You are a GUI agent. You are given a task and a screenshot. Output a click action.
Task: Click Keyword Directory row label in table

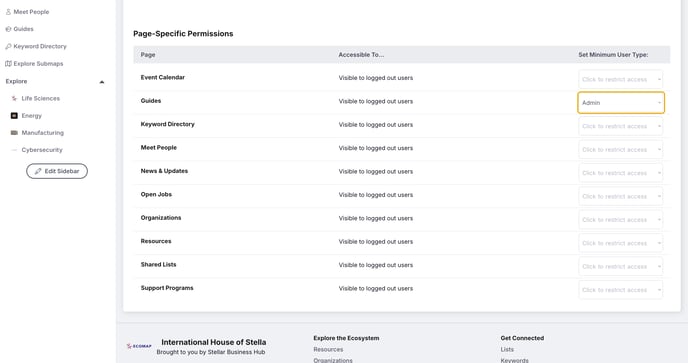click(168, 124)
